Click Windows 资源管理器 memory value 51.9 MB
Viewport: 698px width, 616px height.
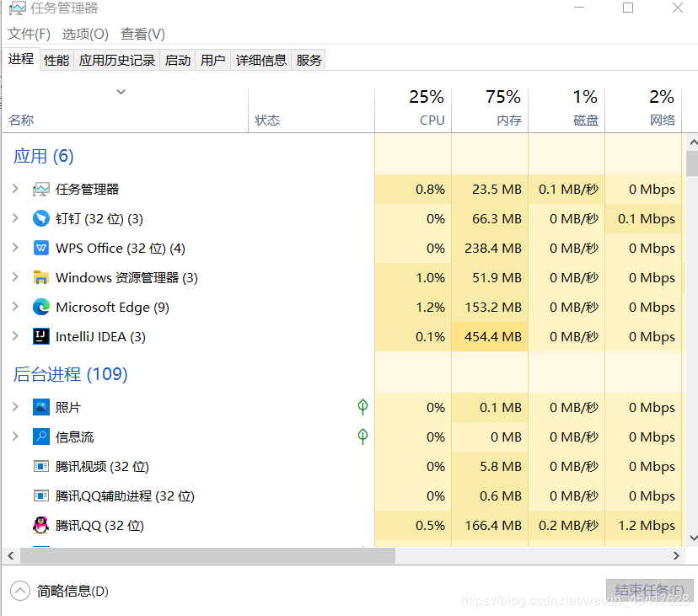point(497,278)
